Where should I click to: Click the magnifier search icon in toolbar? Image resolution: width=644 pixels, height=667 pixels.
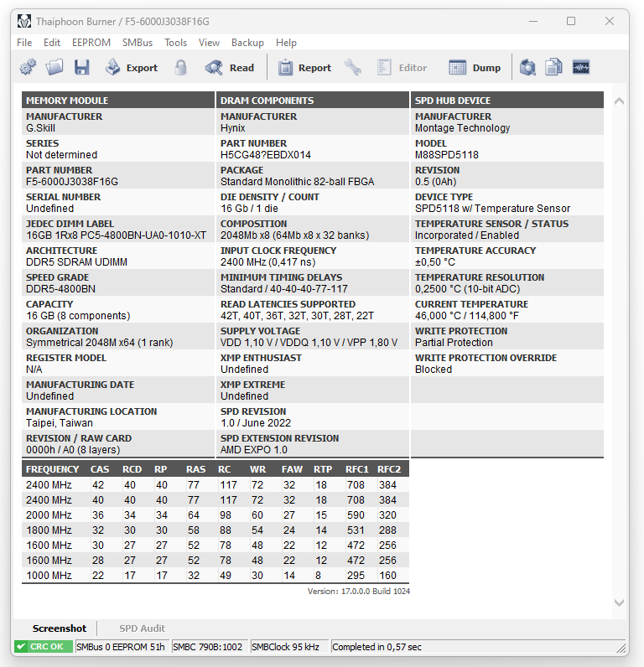click(x=527, y=68)
